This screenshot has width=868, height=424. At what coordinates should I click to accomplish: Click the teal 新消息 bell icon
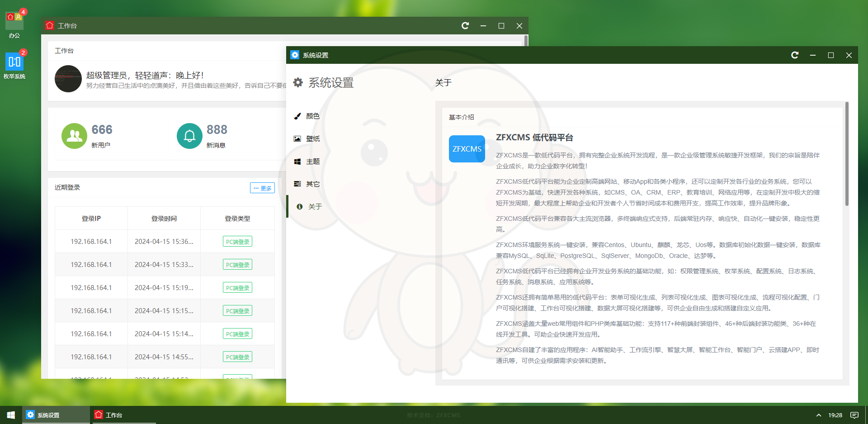coord(189,136)
